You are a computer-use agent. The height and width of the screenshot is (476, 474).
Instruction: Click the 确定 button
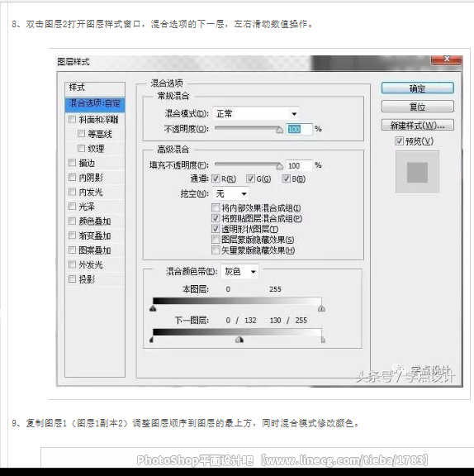coord(417,88)
